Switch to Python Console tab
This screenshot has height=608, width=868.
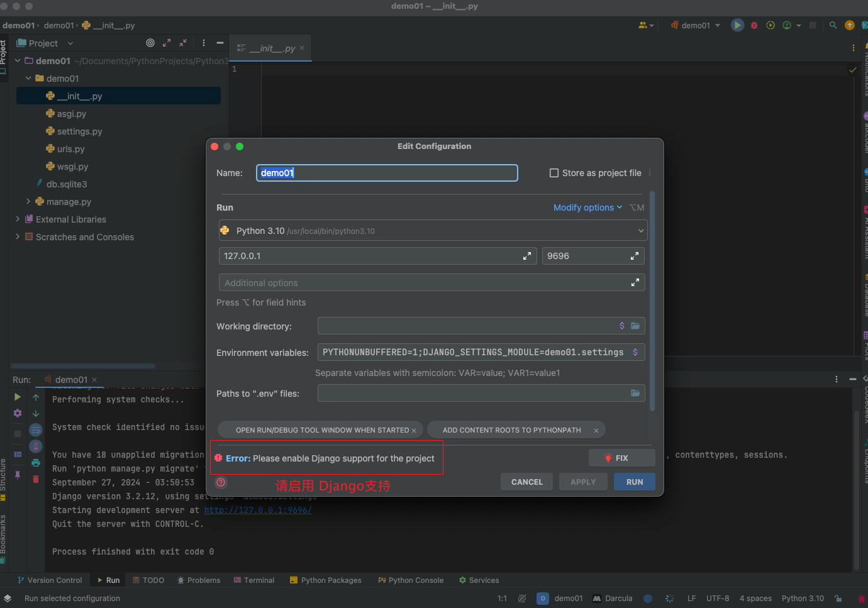point(411,580)
